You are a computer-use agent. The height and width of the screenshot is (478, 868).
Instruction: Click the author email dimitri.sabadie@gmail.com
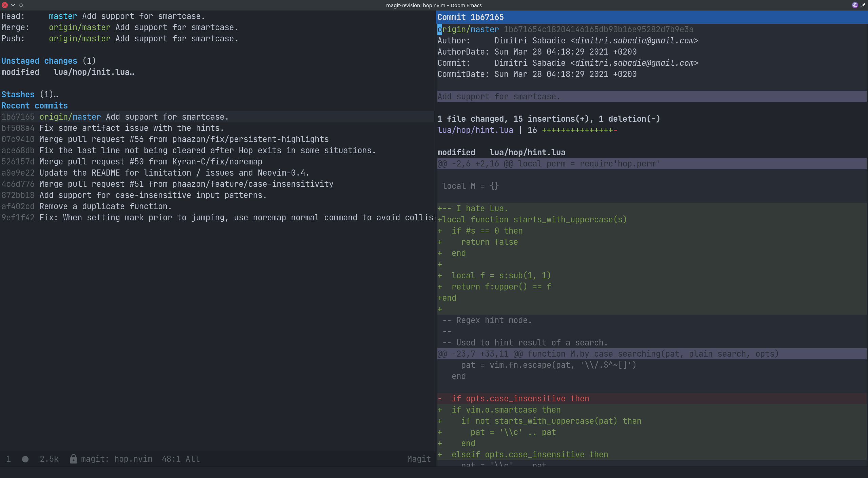[634, 40]
